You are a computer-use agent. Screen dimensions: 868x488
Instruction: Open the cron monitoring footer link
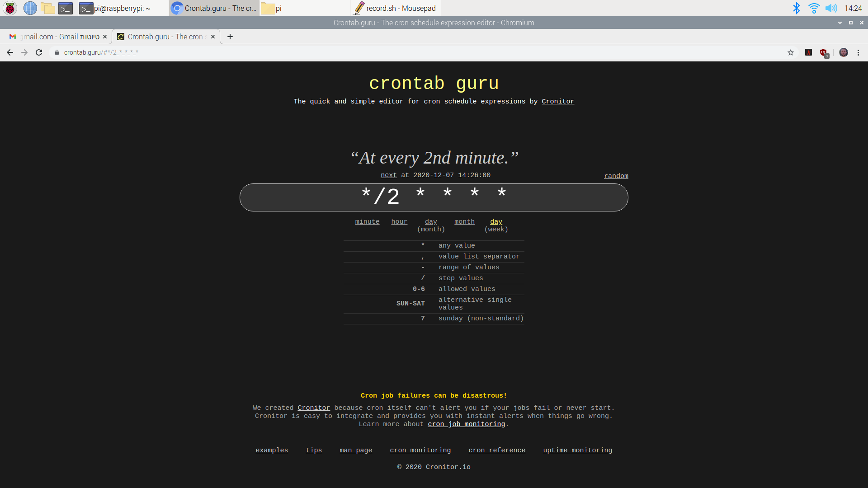(x=420, y=450)
